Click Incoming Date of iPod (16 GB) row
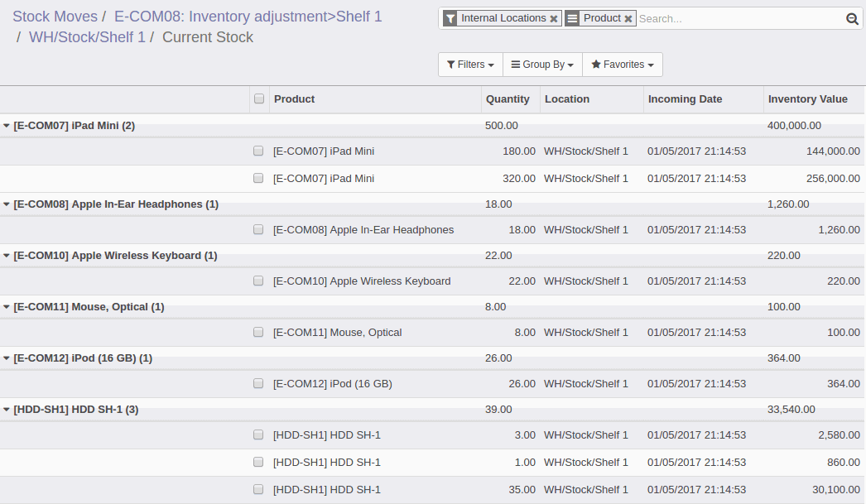866x504 pixels. (x=696, y=384)
